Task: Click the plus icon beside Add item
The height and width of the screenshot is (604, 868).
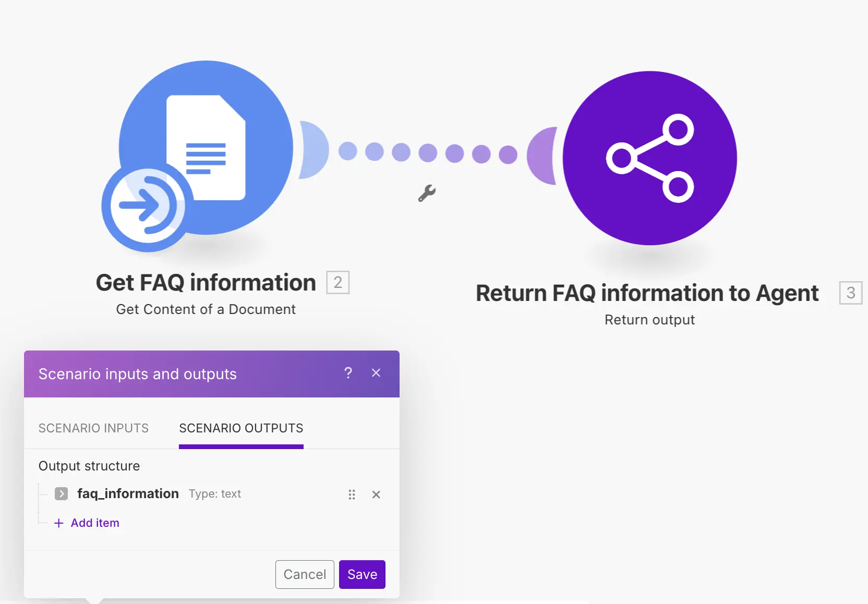Action: click(59, 523)
